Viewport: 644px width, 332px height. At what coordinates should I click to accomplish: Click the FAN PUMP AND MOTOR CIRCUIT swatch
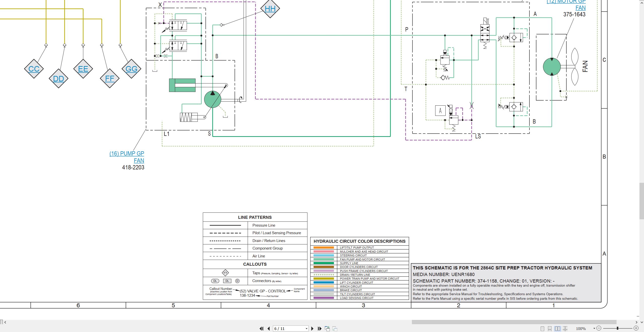pyautogui.click(x=324, y=259)
